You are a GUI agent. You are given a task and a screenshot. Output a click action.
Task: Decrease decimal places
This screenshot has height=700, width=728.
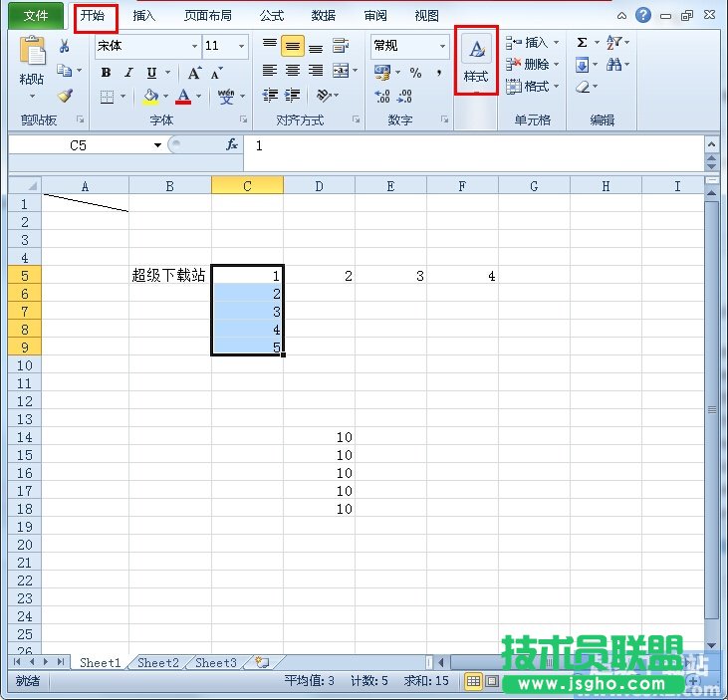click(405, 96)
